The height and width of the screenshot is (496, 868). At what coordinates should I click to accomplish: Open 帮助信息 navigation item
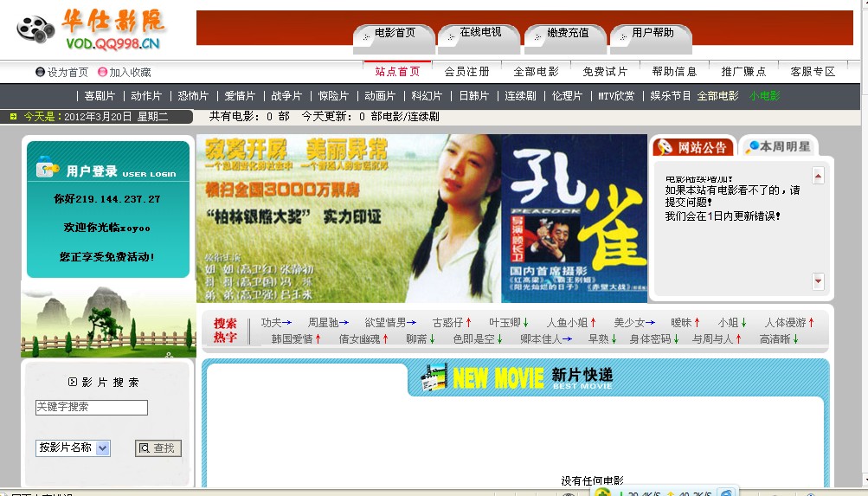[x=674, y=71]
